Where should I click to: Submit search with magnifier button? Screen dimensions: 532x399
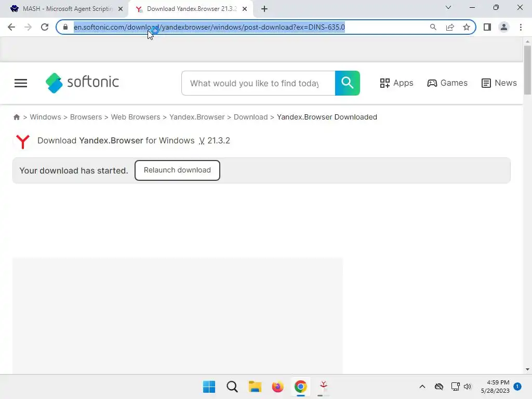click(348, 83)
